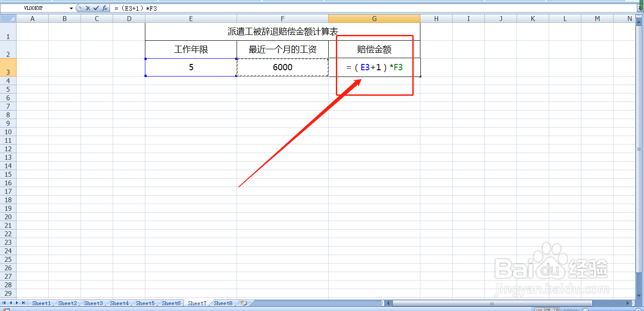Click cell G3 with formula =(E3+1)*F3
The width and height of the screenshot is (644, 311).
click(374, 68)
